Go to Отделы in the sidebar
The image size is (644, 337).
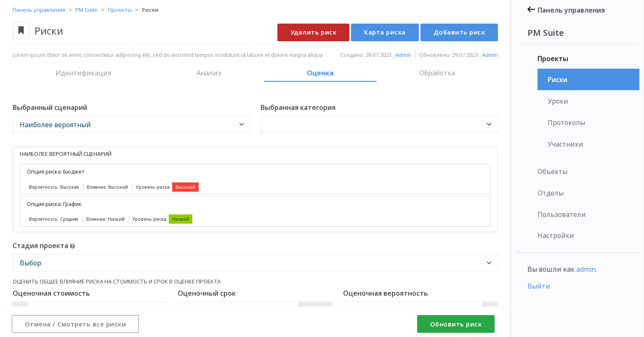pyautogui.click(x=551, y=193)
